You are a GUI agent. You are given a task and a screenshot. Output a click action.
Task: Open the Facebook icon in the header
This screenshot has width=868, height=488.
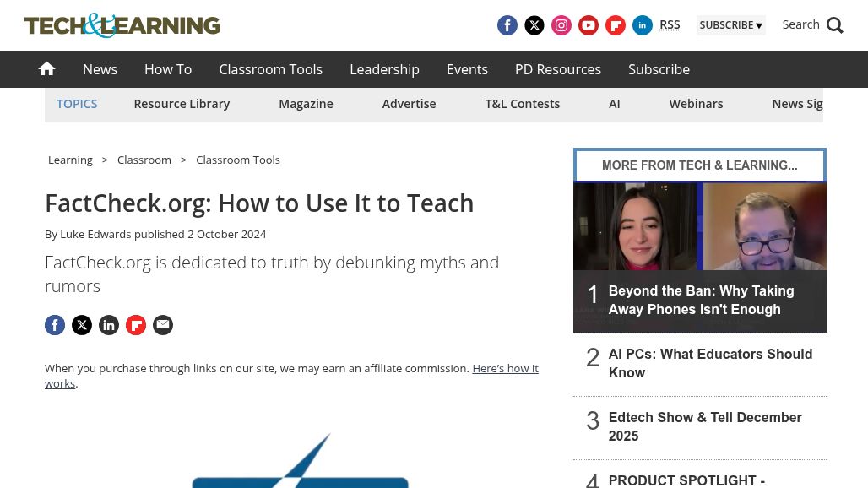tap(507, 25)
